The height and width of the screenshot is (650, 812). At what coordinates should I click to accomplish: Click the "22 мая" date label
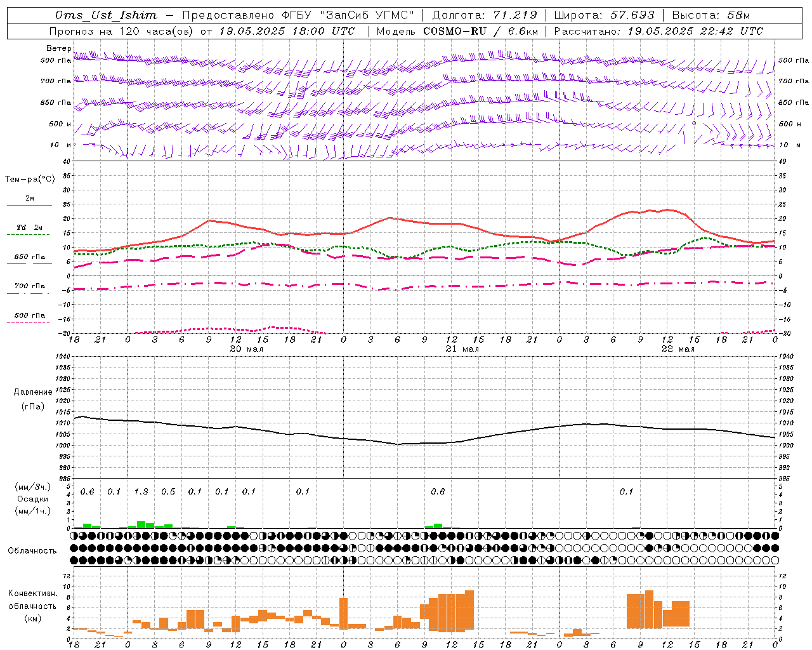point(678,349)
